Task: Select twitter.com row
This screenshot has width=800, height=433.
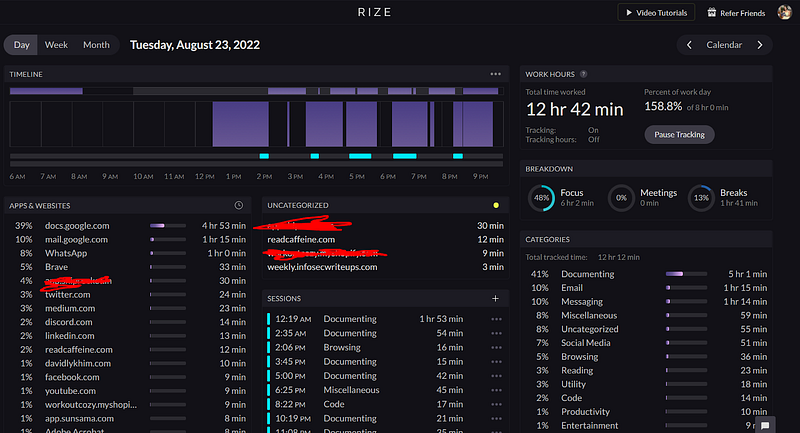Action: click(x=128, y=294)
